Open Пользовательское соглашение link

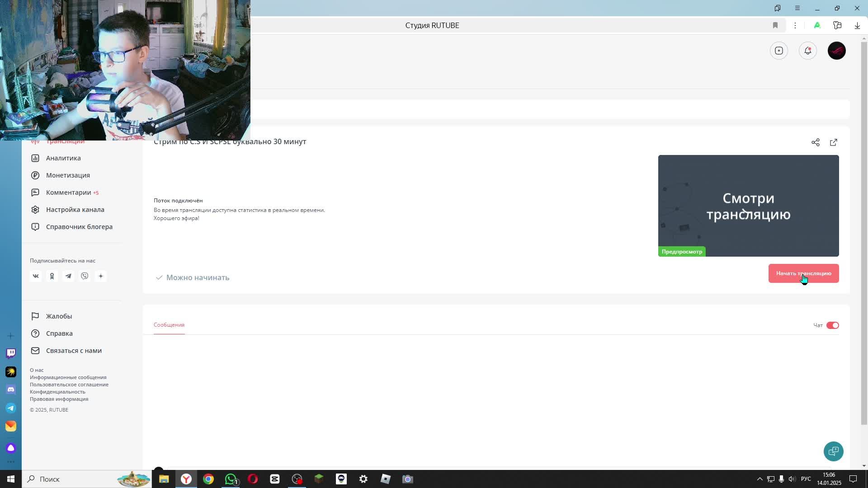tap(69, 385)
